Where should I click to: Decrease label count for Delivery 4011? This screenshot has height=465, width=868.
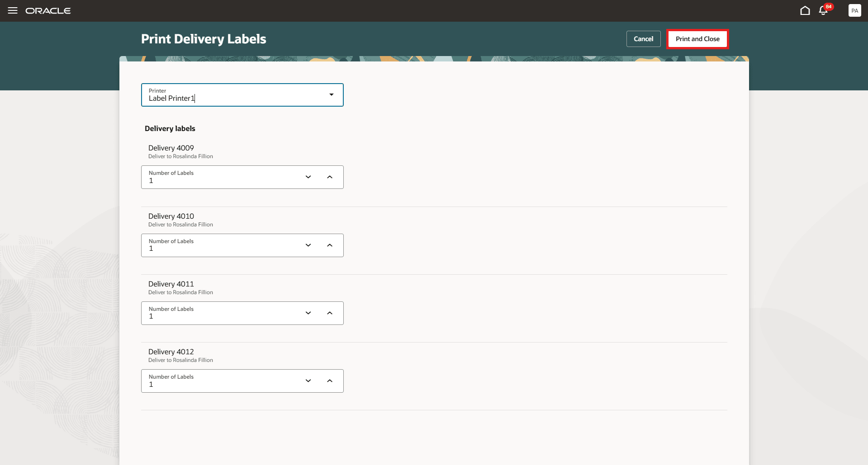tap(308, 313)
